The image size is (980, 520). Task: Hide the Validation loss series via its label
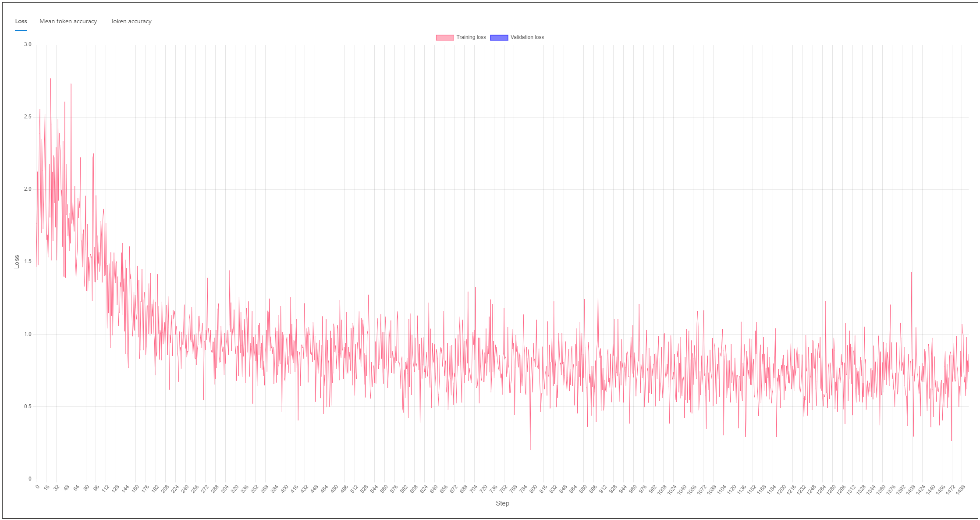click(527, 37)
